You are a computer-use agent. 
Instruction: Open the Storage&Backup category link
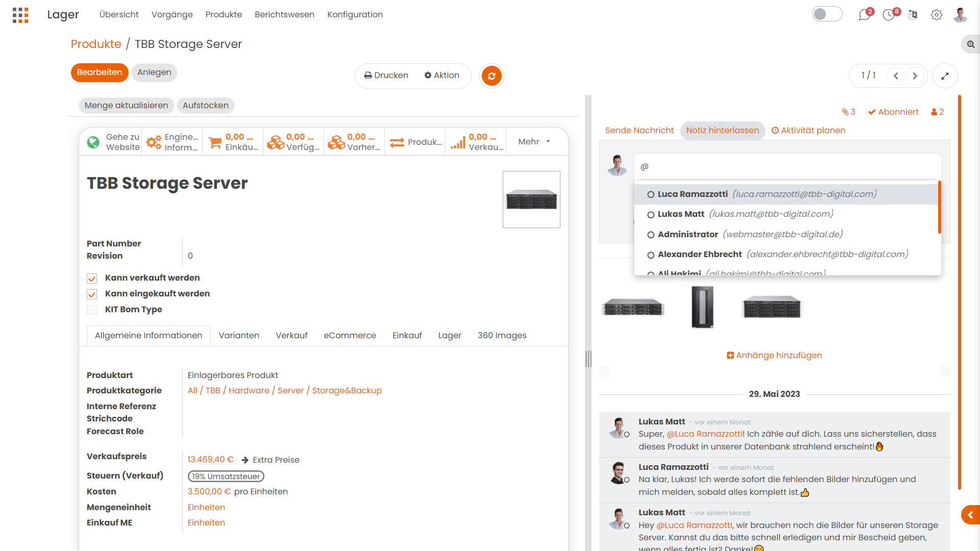347,391
